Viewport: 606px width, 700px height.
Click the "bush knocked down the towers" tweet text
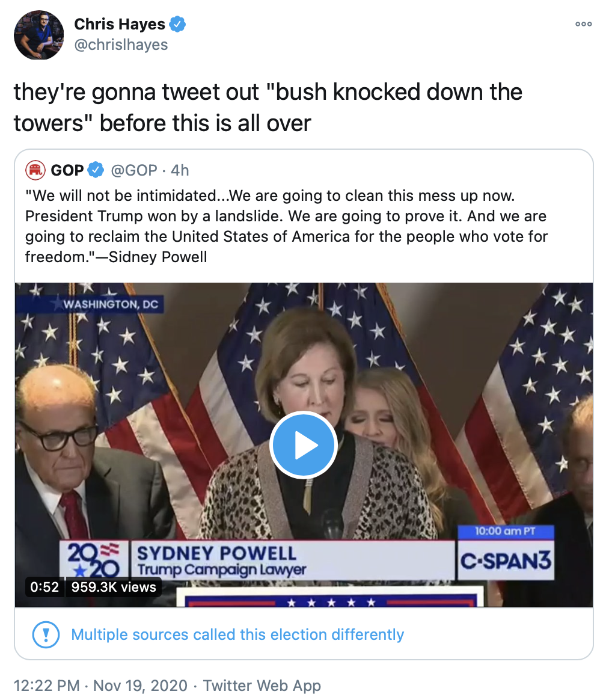(x=268, y=107)
